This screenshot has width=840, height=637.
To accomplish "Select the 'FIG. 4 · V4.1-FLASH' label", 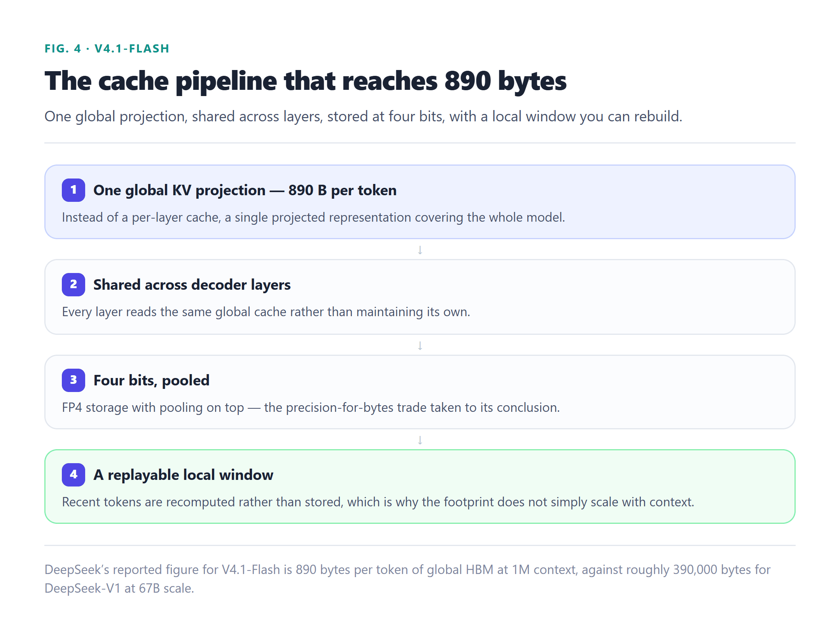I will 107,49.
